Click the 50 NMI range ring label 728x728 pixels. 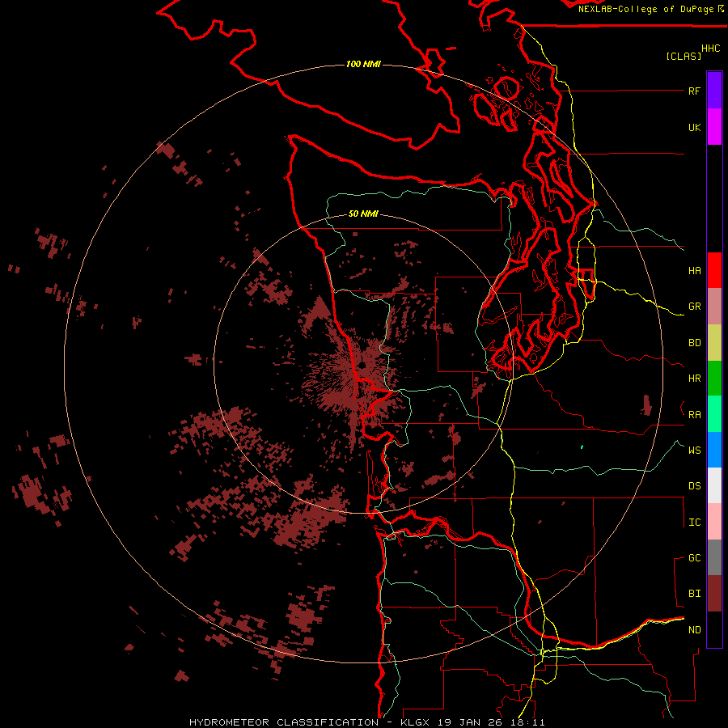[363, 214]
